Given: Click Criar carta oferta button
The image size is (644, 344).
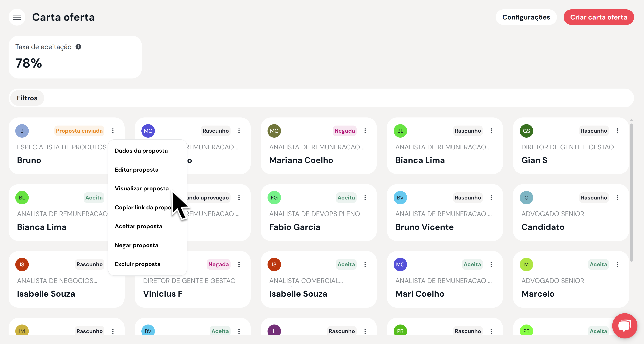Looking at the screenshot, I should coord(598,17).
